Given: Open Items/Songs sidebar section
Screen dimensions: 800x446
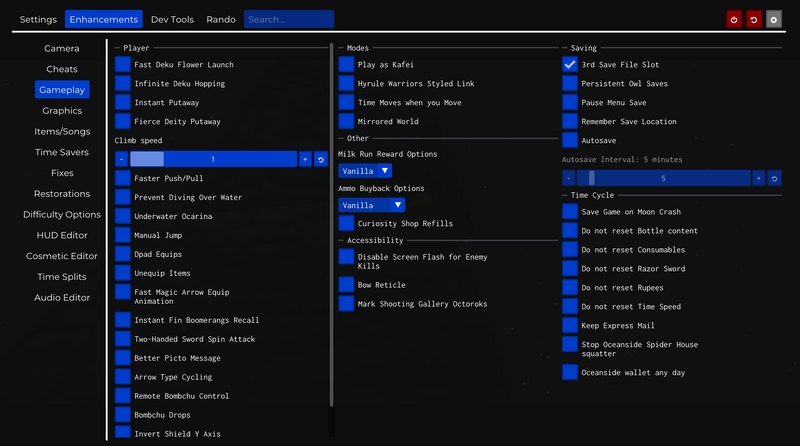Looking at the screenshot, I should coord(62,132).
